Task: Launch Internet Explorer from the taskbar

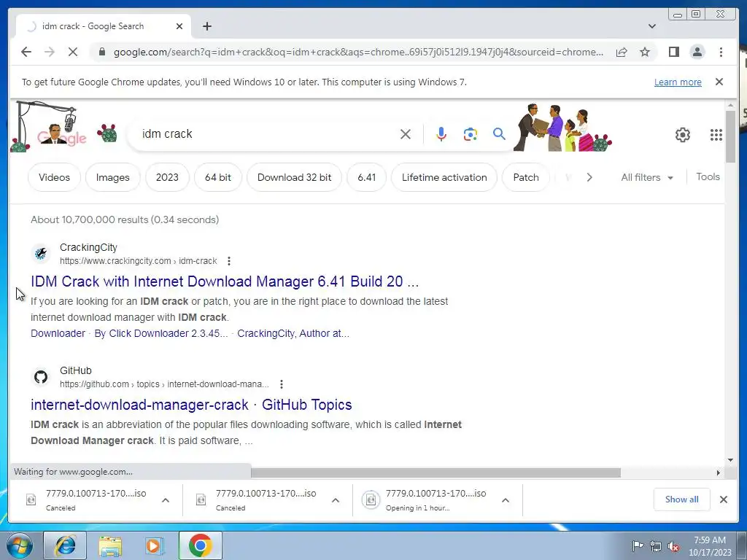Action: point(65,545)
